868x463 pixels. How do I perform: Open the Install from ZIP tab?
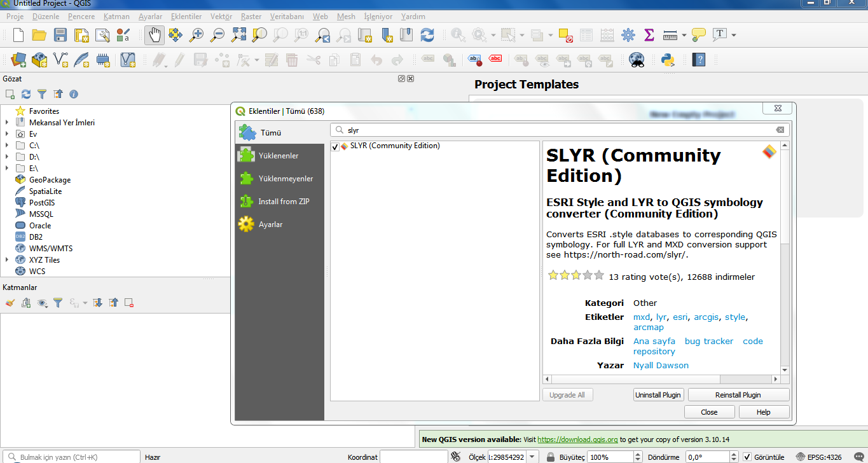279,202
